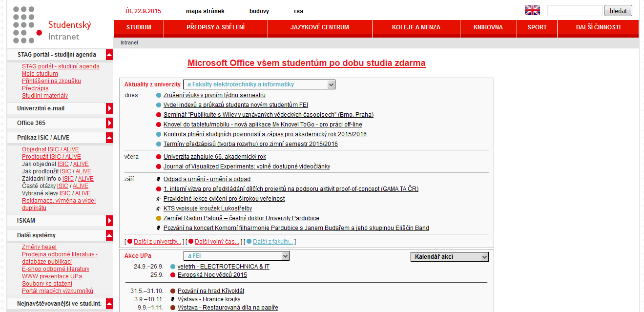The height and width of the screenshot is (312, 644).
Task: Focus the search input field
Action: (x=575, y=11)
